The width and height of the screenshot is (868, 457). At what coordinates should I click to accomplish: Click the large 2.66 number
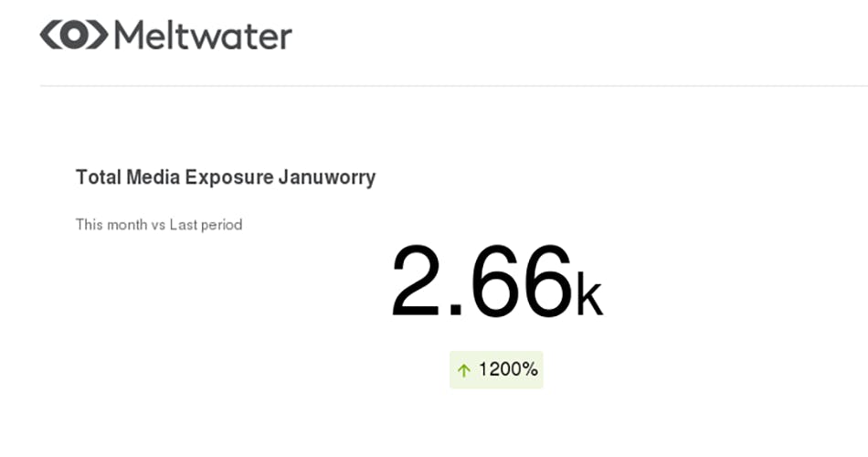click(481, 281)
